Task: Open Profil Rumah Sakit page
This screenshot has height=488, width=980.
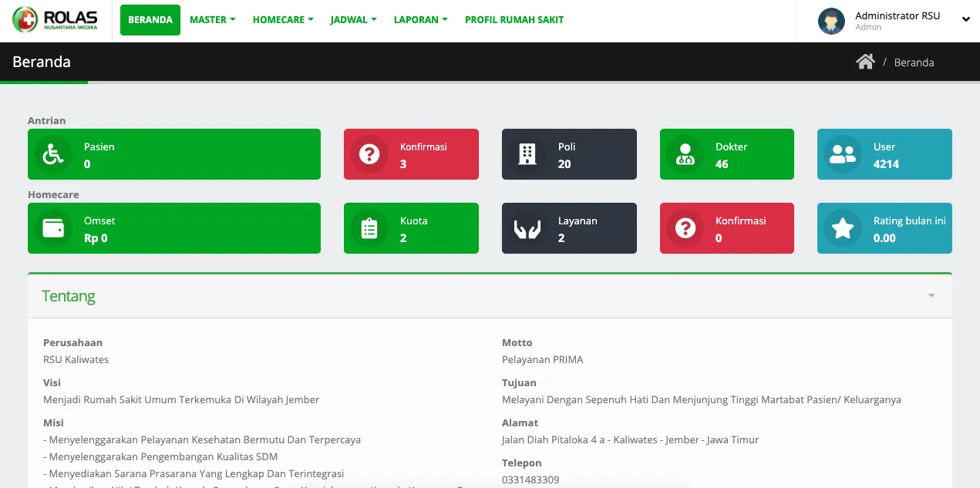Action: (x=514, y=20)
